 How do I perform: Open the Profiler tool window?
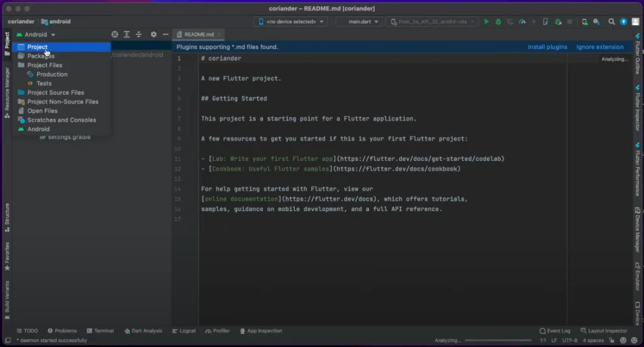(x=217, y=331)
